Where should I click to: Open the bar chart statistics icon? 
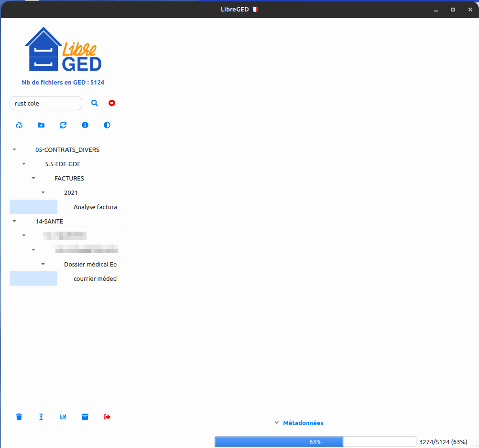(x=63, y=417)
